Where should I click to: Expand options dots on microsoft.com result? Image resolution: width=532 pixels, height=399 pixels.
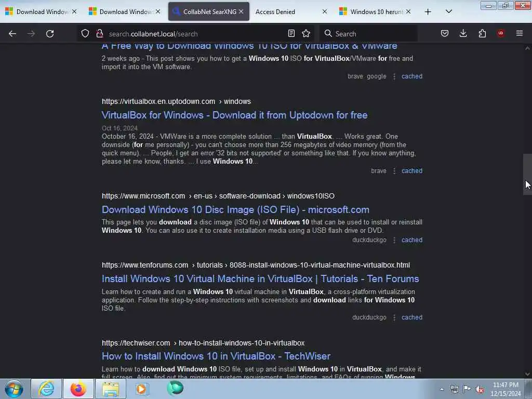coord(394,240)
